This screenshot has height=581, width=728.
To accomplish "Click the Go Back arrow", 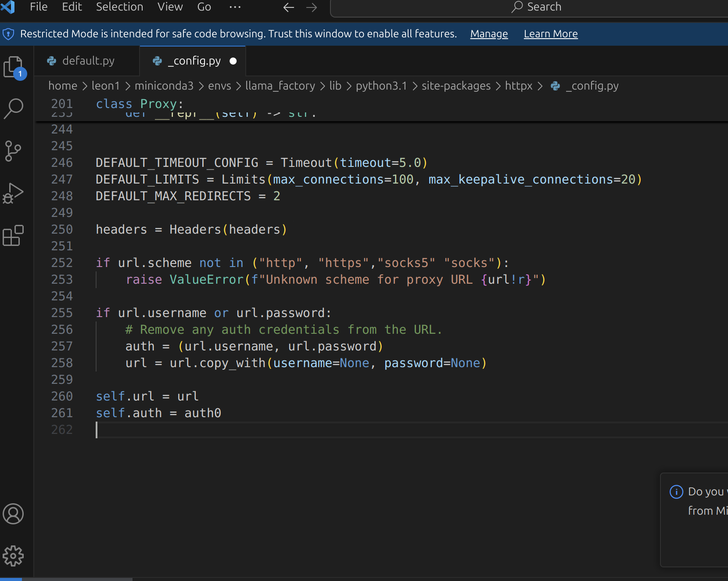I will click(288, 7).
